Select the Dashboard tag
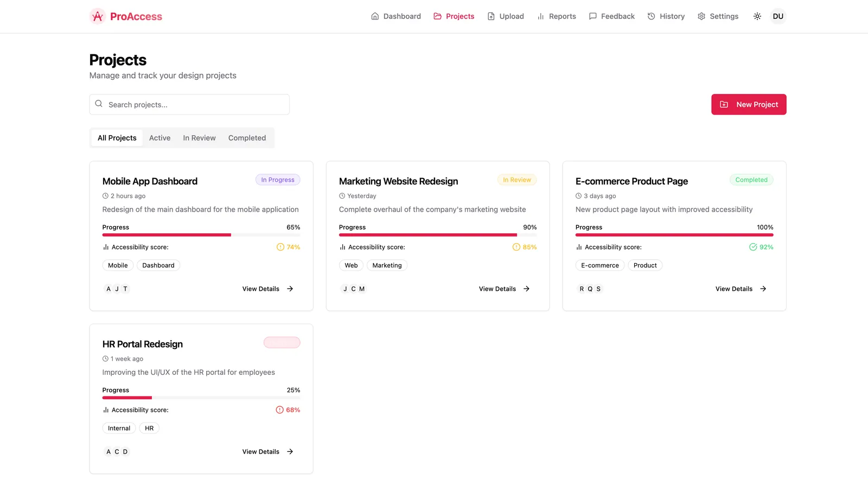Image resolution: width=868 pixels, height=498 pixels. coord(158,265)
